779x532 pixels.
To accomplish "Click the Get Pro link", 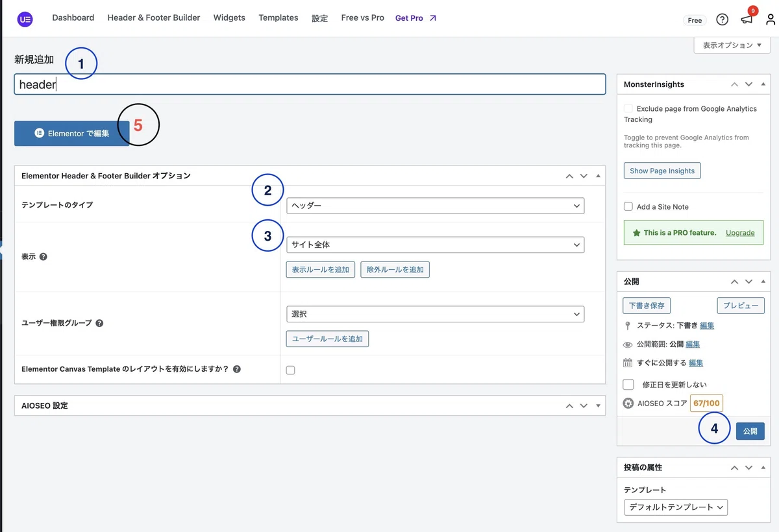I will coord(409,18).
